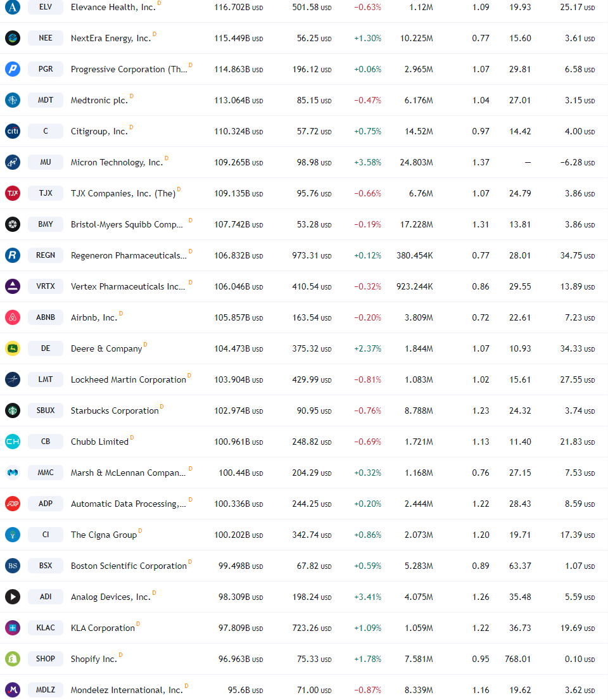
Task: Click the volume 24.803M
Action: tap(416, 163)
